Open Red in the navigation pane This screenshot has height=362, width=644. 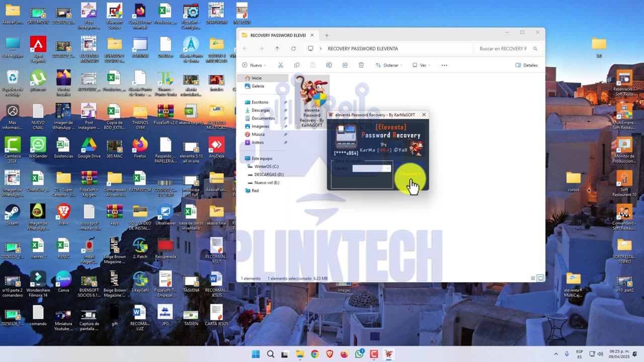pyautogui.click(x=255, y=191)
